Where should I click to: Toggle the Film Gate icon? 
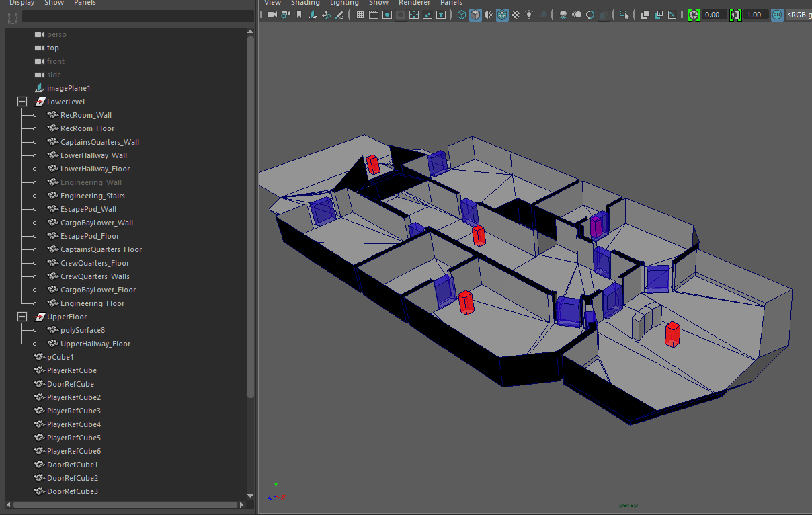point(374,15)
